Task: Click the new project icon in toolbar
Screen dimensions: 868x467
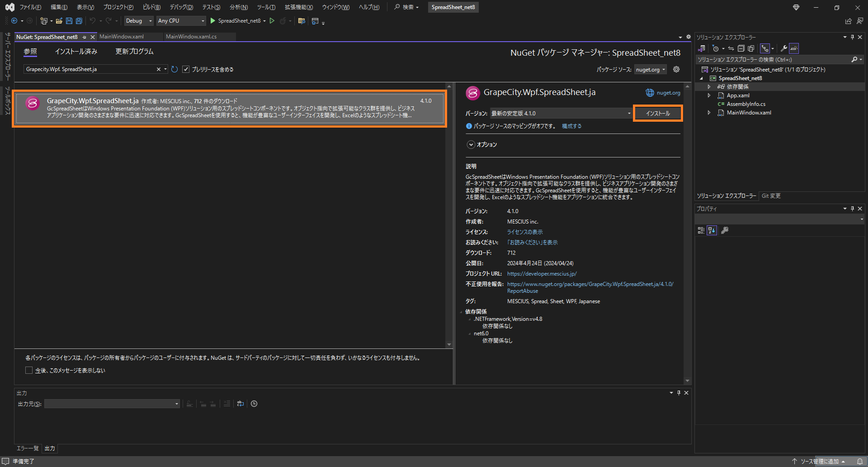Action: (x=44, y=21)
